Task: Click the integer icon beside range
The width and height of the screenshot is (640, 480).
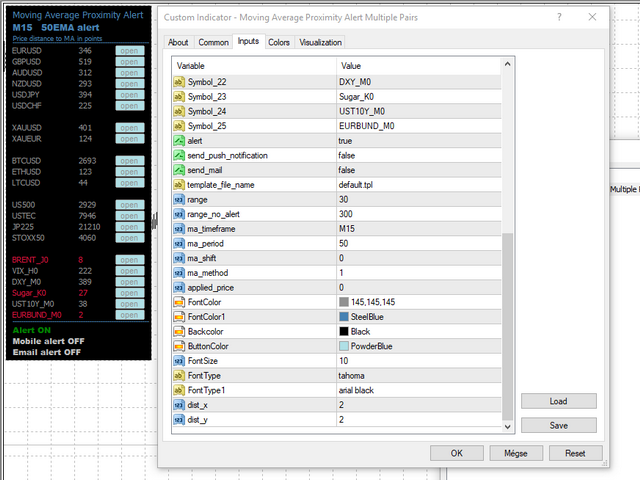Action: 179,200
